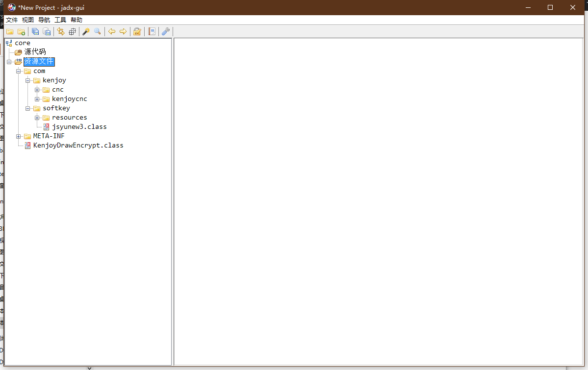This screenshot has width=588, height=370.
Task: Click the save all icon
Action: point(35,32)
